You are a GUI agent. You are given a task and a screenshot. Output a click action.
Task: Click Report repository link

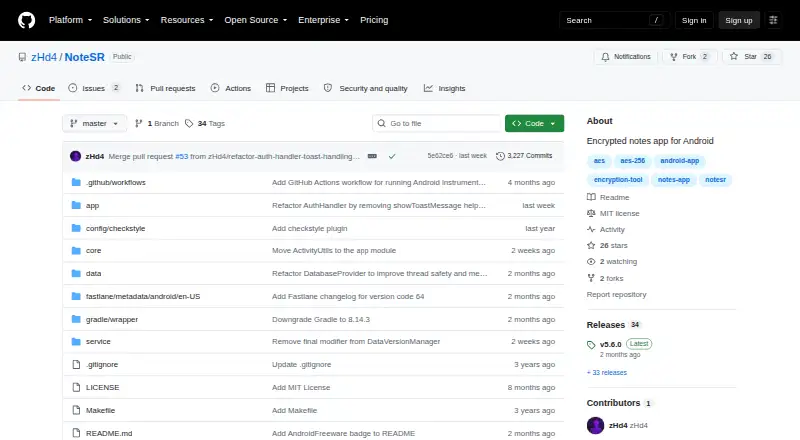[x=616, y=295]
